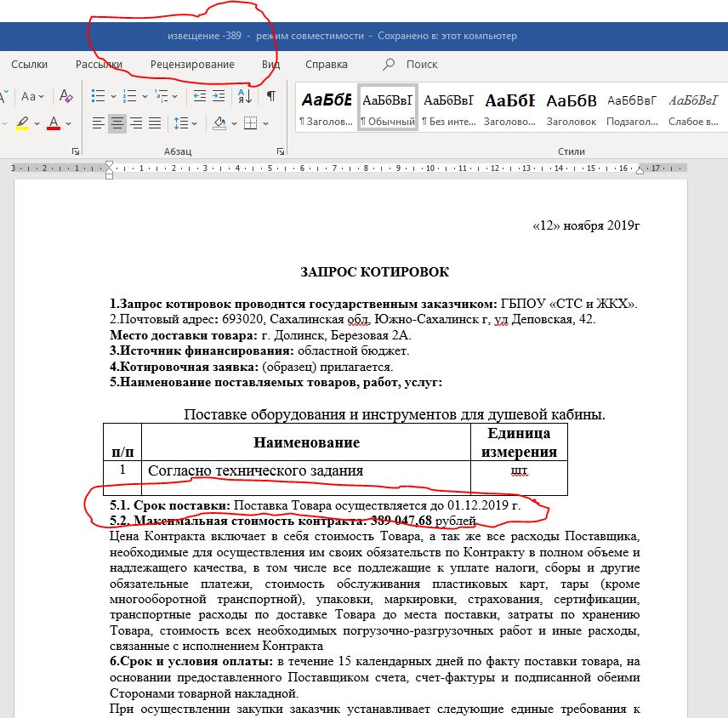This screenshot has width=728, height=718.
Task: Toggle the paragraph marks pilcrow button
Action: tap(270, 96)
